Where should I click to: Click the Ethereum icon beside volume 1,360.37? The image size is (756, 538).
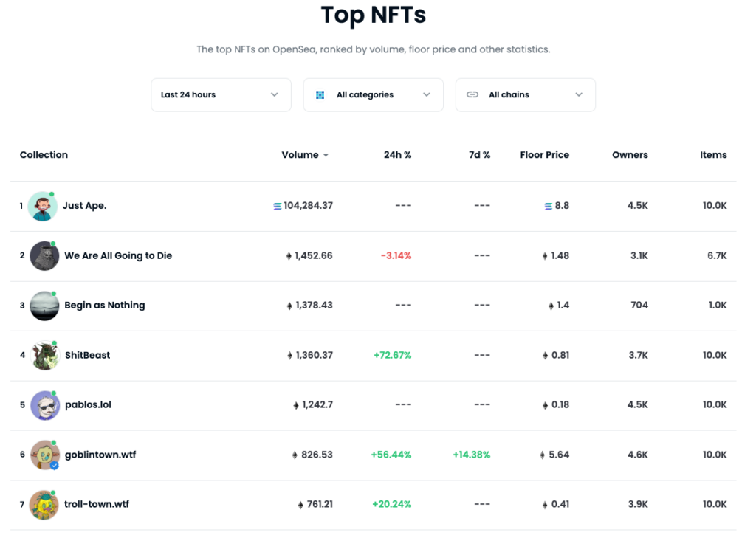pos(289,356)
